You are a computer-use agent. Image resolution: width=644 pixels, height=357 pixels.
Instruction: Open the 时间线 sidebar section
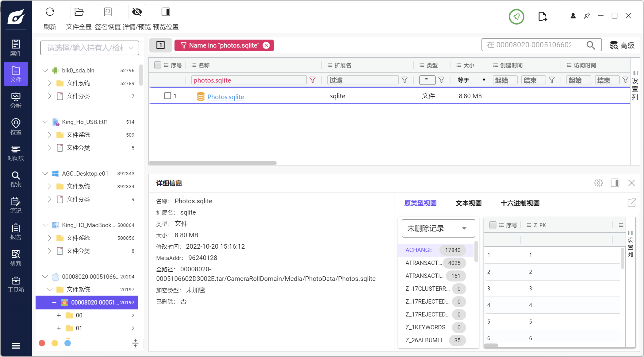(16, 153)
